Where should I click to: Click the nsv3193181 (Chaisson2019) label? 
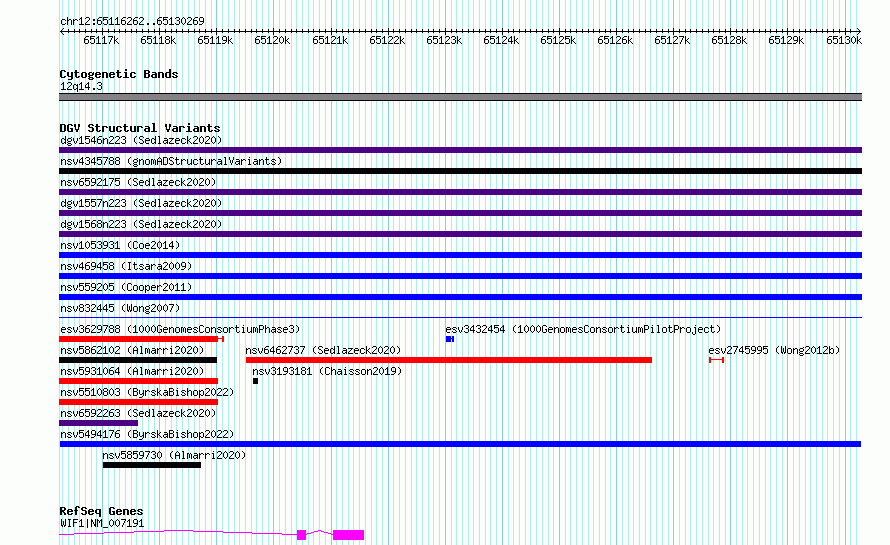click(327, 371)
